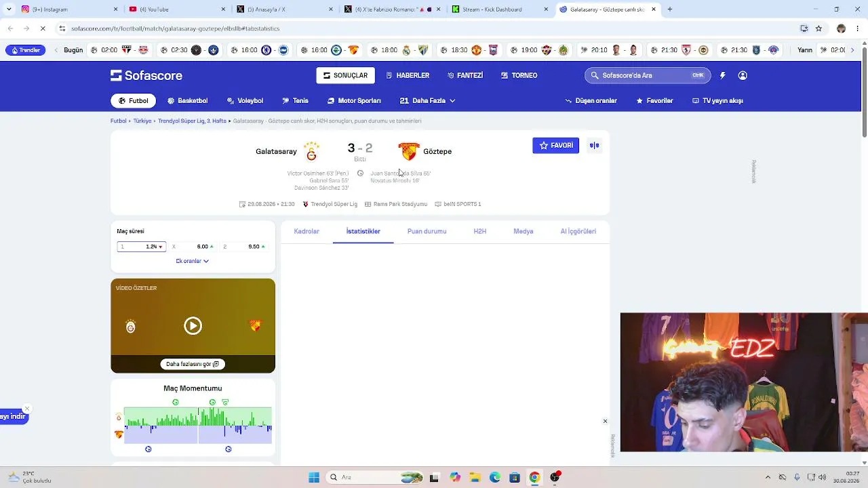
Task: Open the lightning bolt quick menu icon
Action: pyautogui.click(x=723, y=75)
